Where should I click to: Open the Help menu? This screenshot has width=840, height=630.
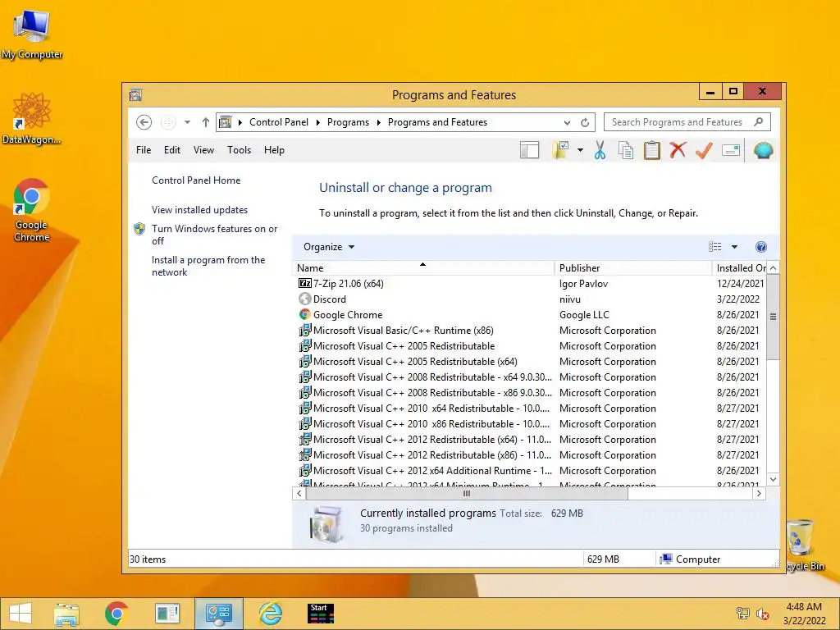(x=274, y=150)
